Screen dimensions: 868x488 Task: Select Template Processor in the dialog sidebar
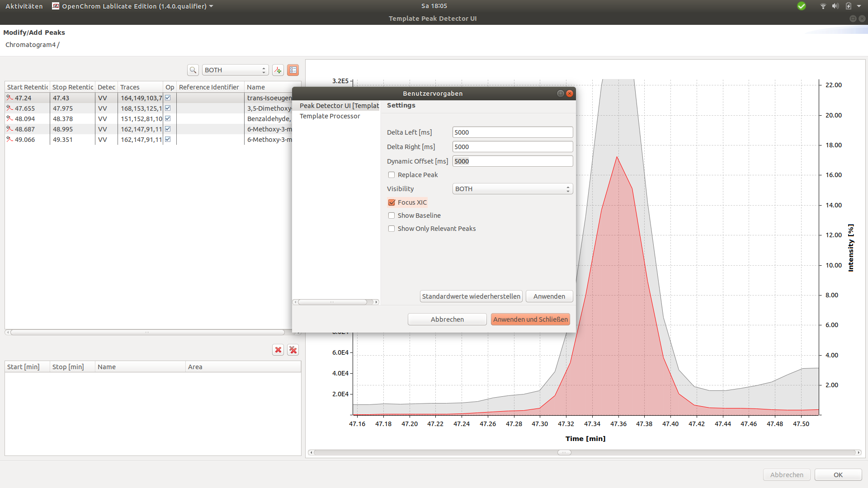(330, 116)
